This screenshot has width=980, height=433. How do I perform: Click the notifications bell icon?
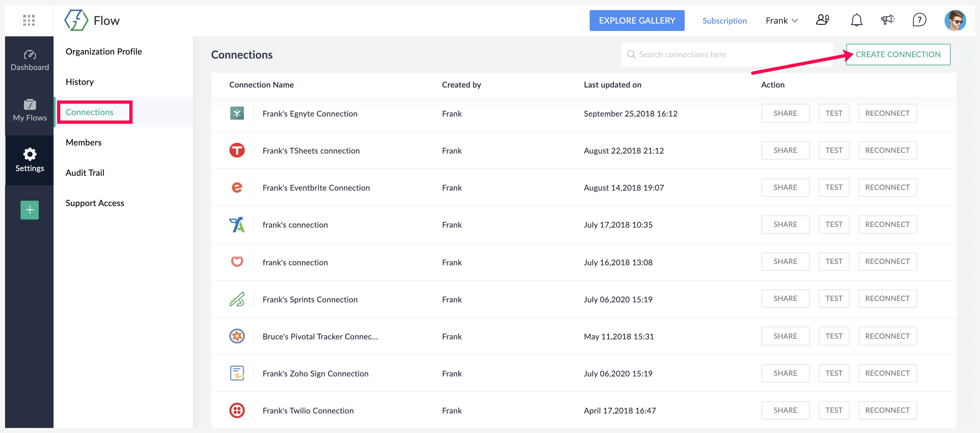point(856,20)
